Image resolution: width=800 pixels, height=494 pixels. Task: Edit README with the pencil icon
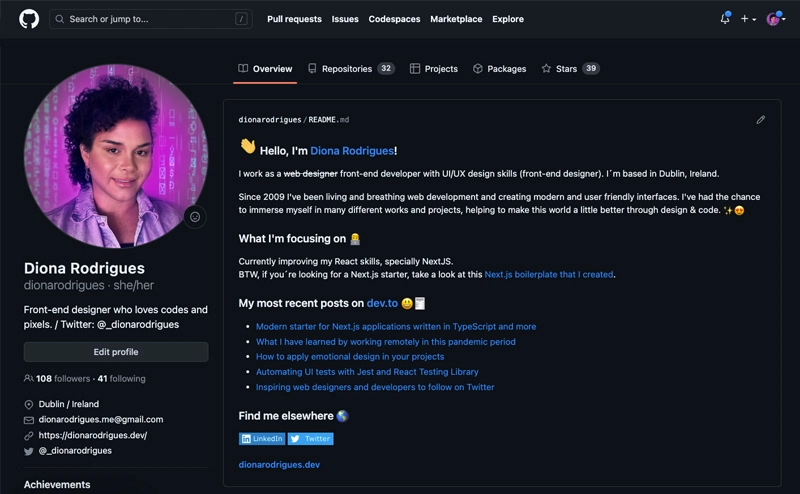tap(761, 119)
